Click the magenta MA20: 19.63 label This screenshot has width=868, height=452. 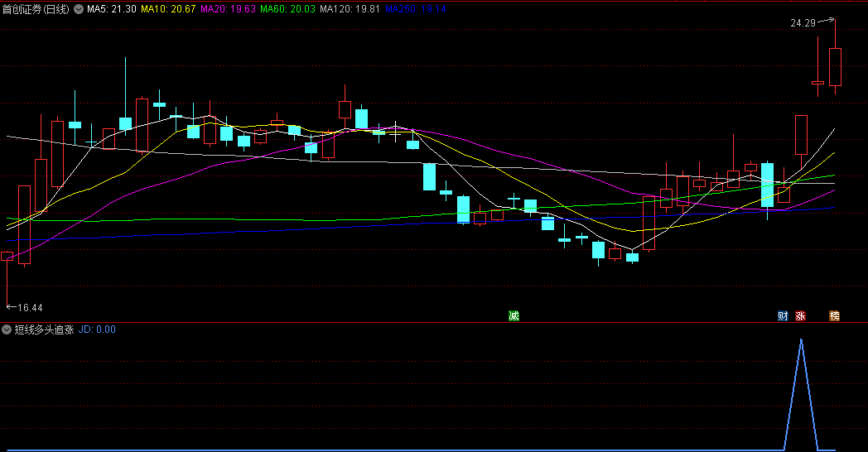pyautogui.click(x=228, y=9)
